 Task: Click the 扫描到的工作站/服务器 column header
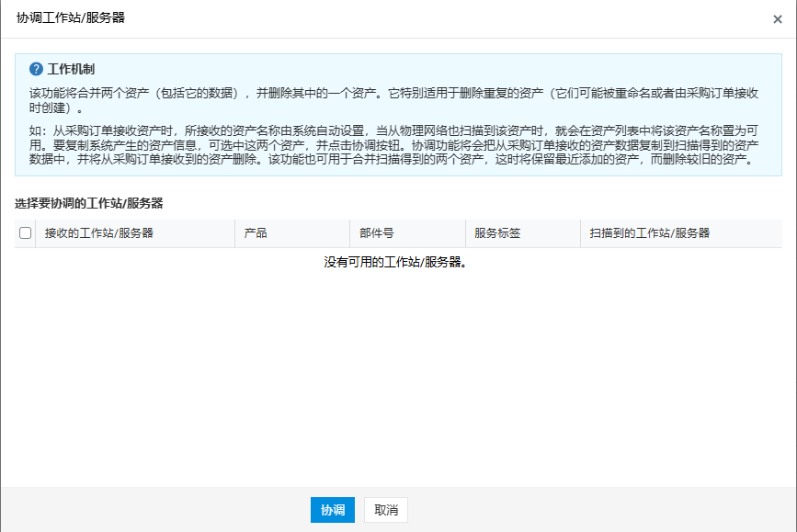tap(650, 233)
